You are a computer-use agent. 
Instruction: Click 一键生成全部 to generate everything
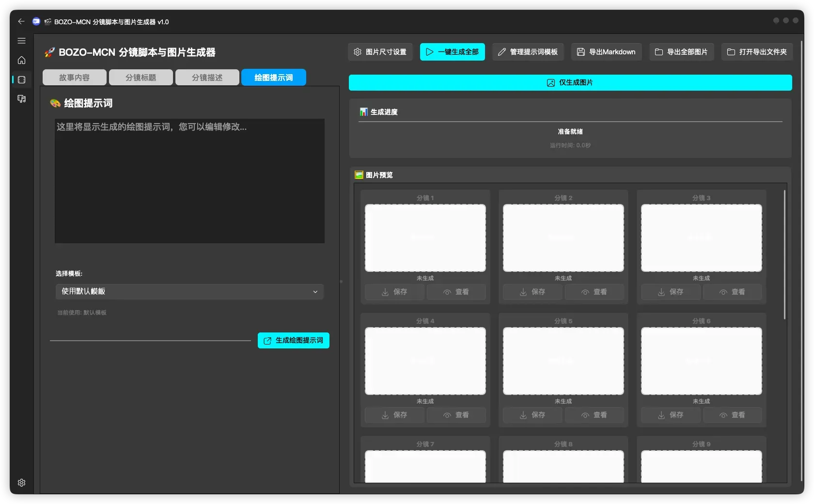pyautogui.click(x=453, y=52)
